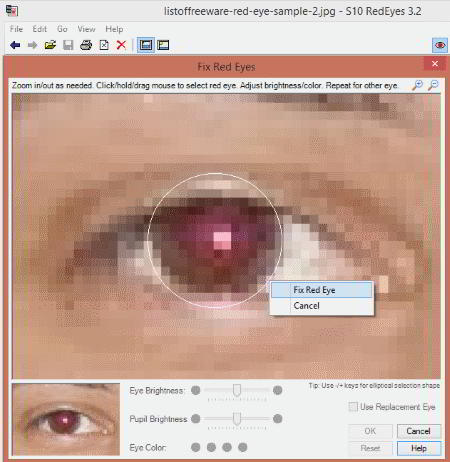Viewport: 450px width, 462px height.
Task: Click the Eye Brightness slider thumb
Action: point(237,390)
